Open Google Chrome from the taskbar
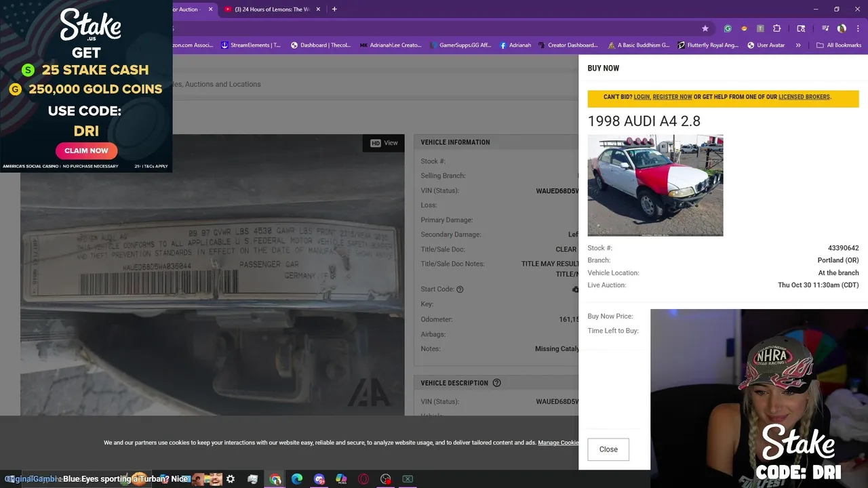 pos(275,479)
